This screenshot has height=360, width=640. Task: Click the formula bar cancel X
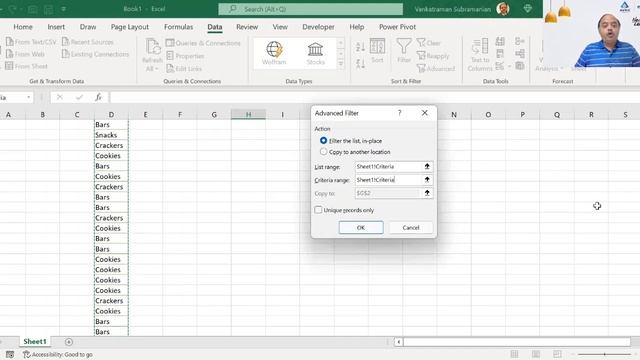tap(60, 97)
